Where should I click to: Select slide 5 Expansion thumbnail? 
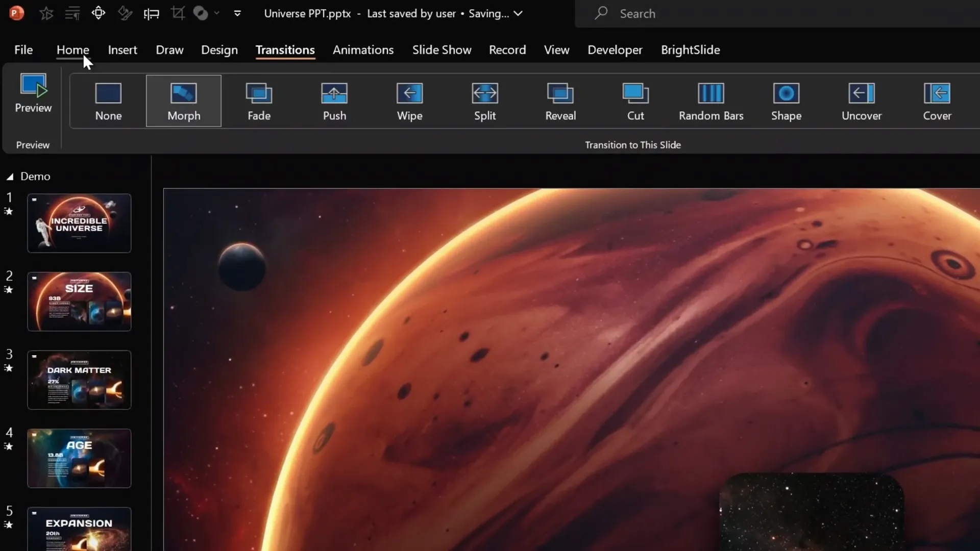[x=79, y=529]
